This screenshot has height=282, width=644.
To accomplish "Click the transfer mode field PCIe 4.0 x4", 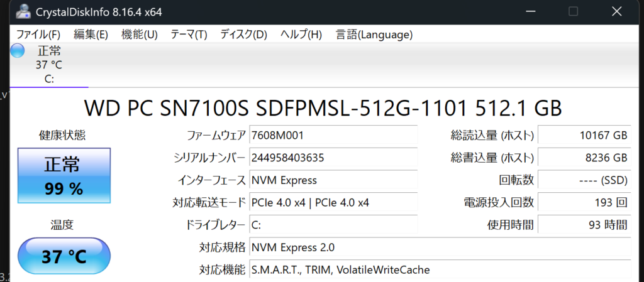I will point(333,202).
